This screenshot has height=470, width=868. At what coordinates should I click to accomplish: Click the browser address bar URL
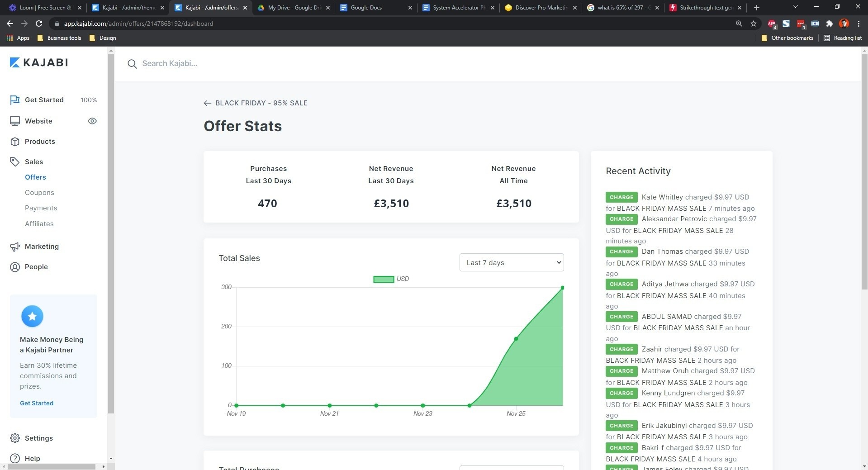coord(138,24)
